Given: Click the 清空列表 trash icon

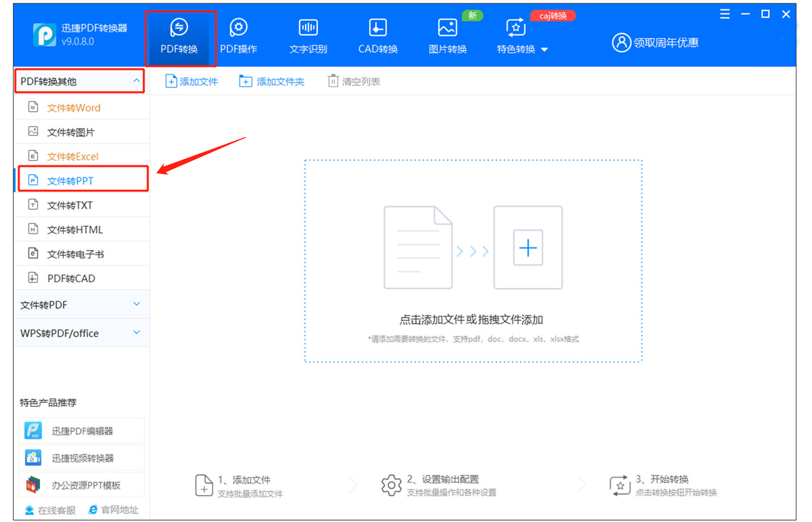Looking at the screenshot, I should point(333,81).
